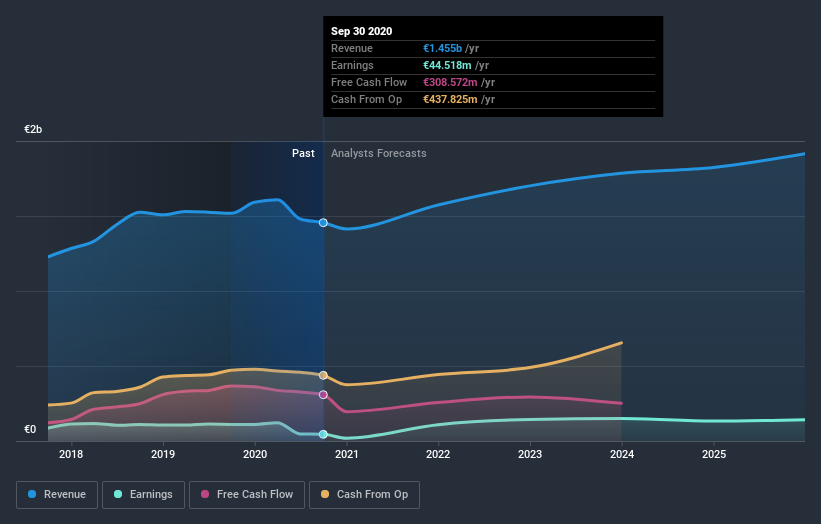This screenshot has height=524, width=821.
Task: Toggle the Free Cash Flow legend button
Action: (247, 495)
